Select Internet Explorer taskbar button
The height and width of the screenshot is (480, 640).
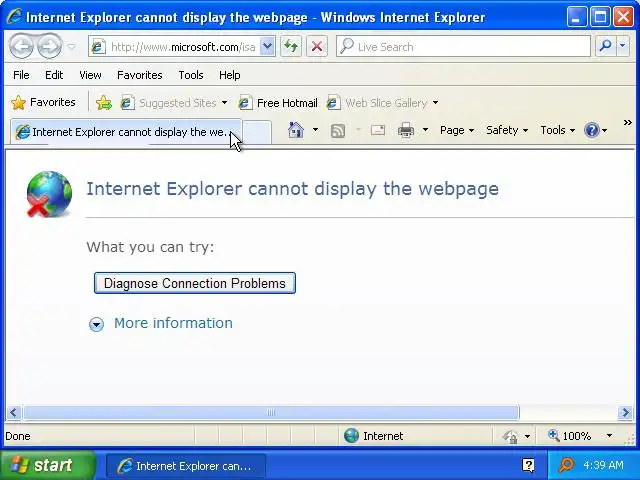[186, 466]
